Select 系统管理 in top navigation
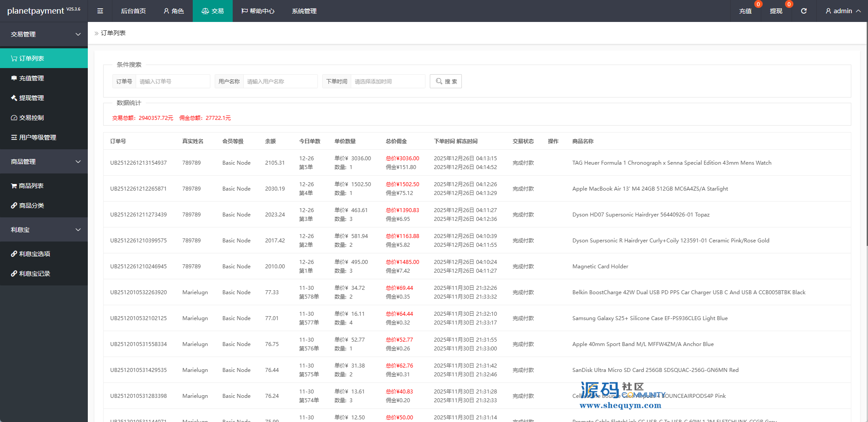Viewport: 868px width, 422px height. tap(304, 11)
